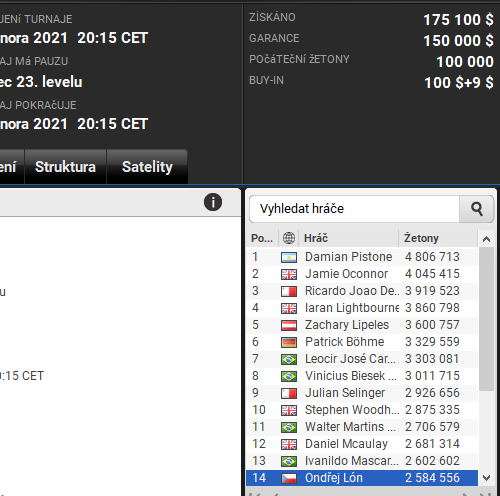Switch to the Satelity tab
The width and height of the screenshot is (500, 496).
(147, 167)
